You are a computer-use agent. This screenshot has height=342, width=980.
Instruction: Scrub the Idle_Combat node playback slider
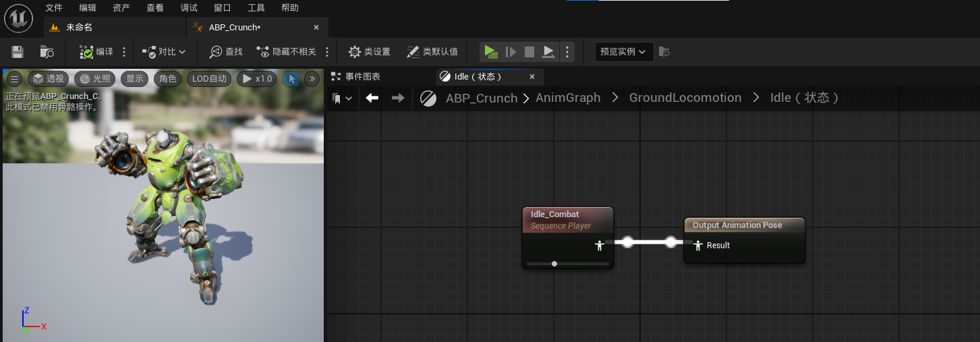click(x=567, y=264)
